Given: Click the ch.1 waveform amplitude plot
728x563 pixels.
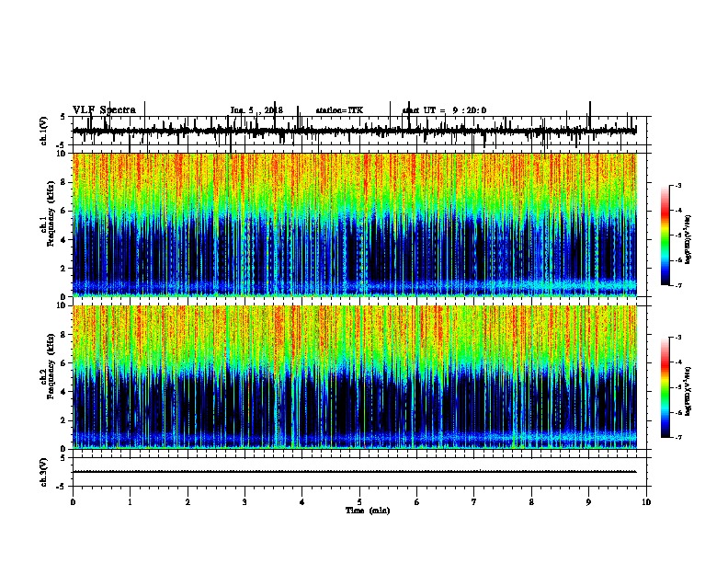Looking at the screenshot, I should [358, 131].
